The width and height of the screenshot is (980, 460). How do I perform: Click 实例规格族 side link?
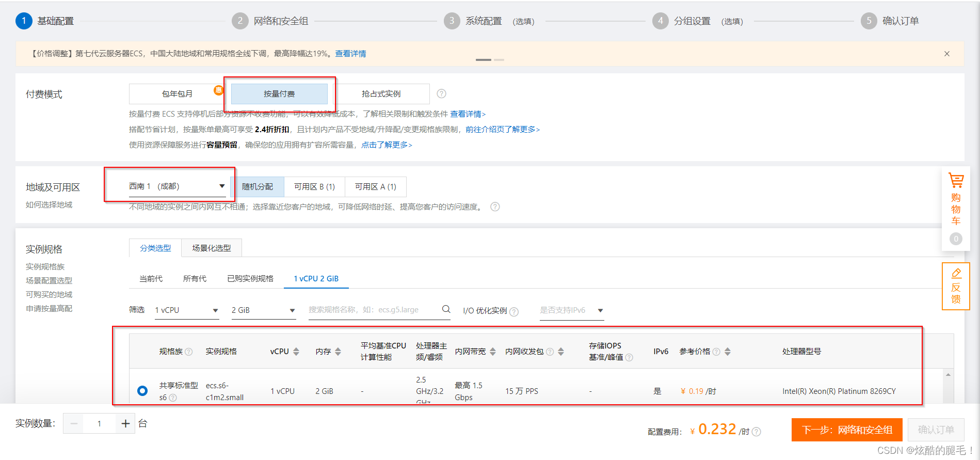pyautogui.click(x=45, y=267)
